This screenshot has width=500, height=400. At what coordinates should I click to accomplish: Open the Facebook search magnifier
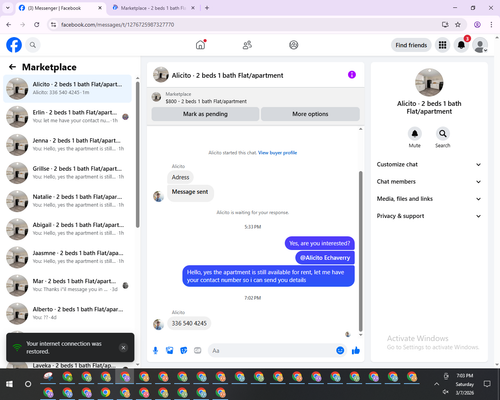pyautogui.click(x=33, y=45)
